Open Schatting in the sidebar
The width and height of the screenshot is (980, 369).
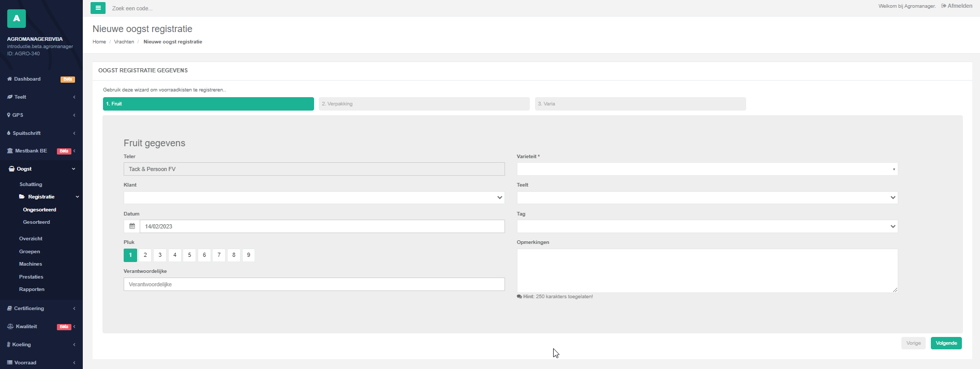[31, 185]
